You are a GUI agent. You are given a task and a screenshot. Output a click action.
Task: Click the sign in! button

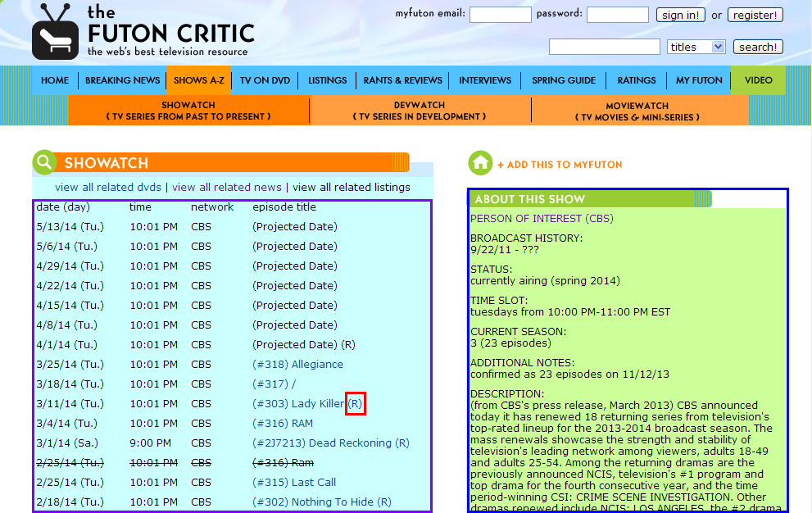(x=680, y=15)
